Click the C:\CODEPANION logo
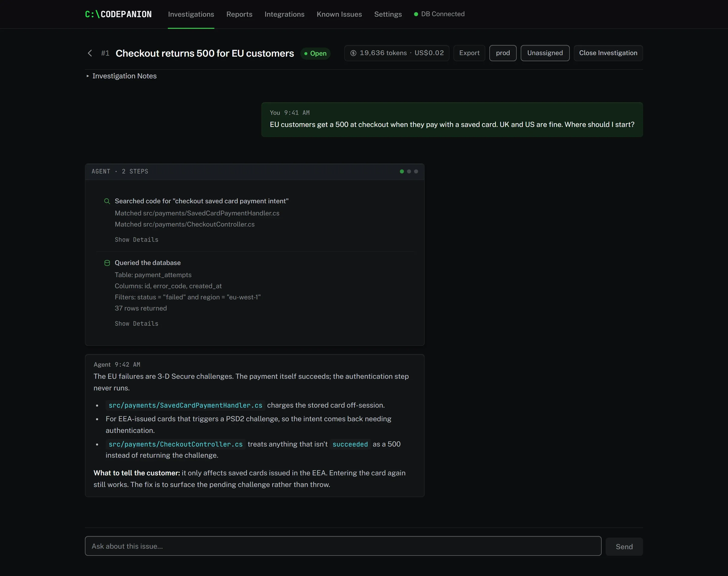The image size is (728, 576). tap(118, 14)
